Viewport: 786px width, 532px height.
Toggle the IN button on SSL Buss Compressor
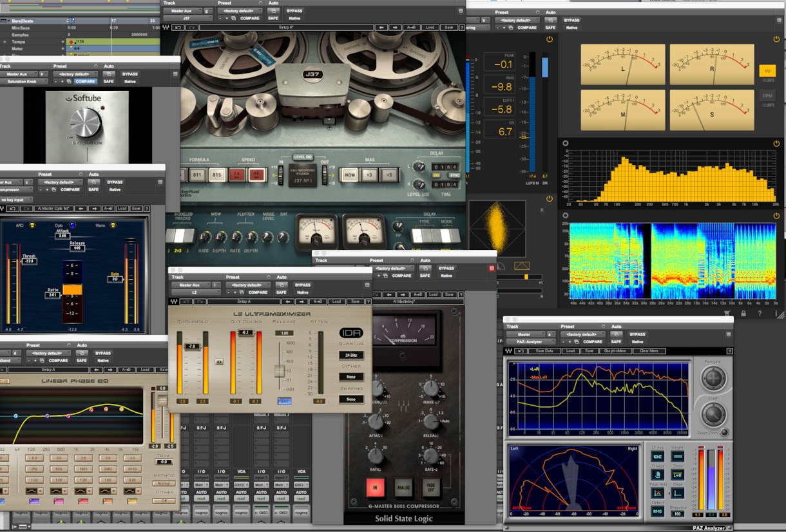(x=375, y=487)
